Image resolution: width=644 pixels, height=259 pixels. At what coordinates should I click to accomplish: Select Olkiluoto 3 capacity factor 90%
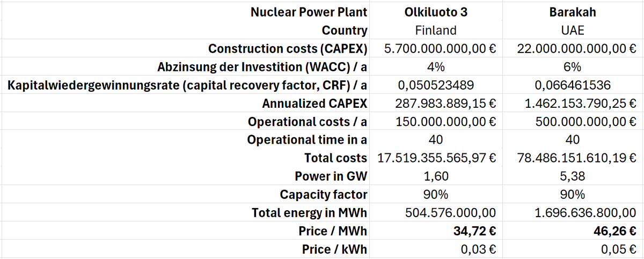(x=435, y=194)
